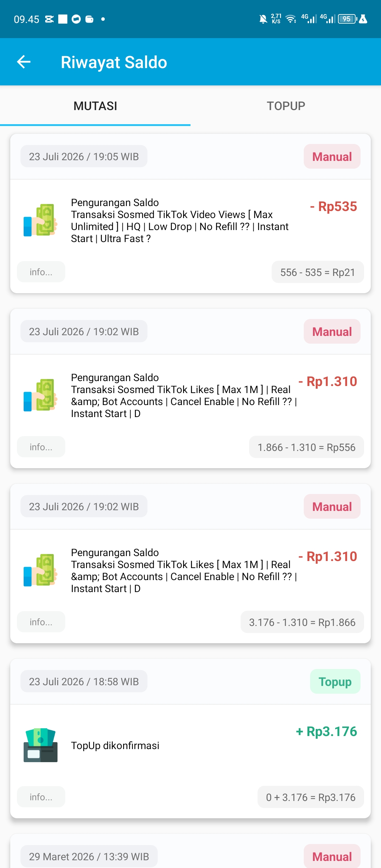The height and width of the screenshot is (868, 381).
Task: Tap money icon on 1.866 - 1.310 transaction
Action: tap(41, 395)
